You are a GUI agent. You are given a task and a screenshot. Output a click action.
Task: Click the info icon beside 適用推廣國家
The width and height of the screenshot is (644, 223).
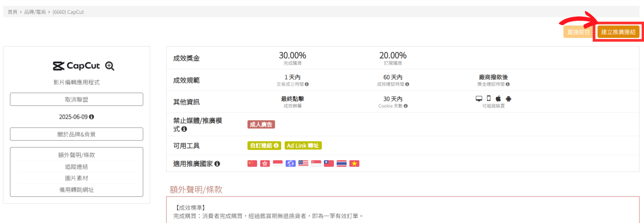[217, 164]
